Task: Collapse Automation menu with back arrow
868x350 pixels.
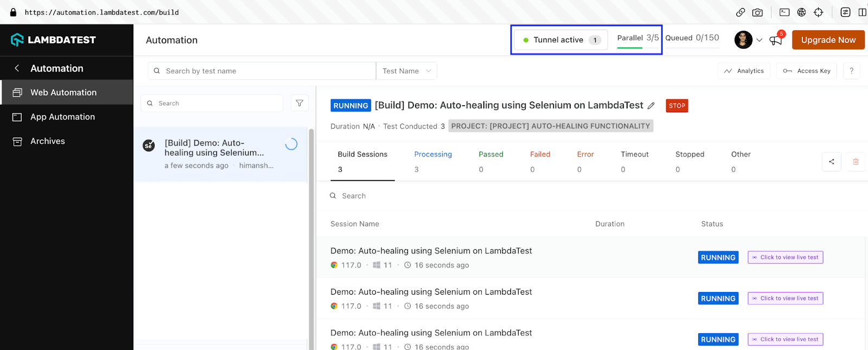Action: [x=17, y=68]
